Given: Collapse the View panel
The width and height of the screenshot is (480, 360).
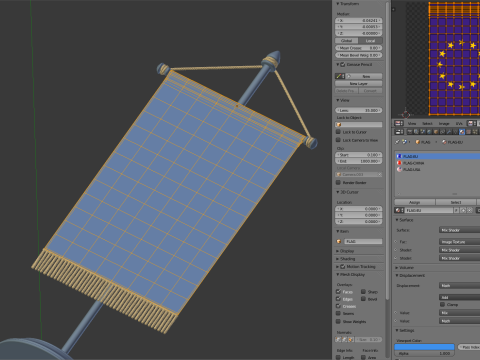Looking at the screenshot, I should tap(338, 100).
